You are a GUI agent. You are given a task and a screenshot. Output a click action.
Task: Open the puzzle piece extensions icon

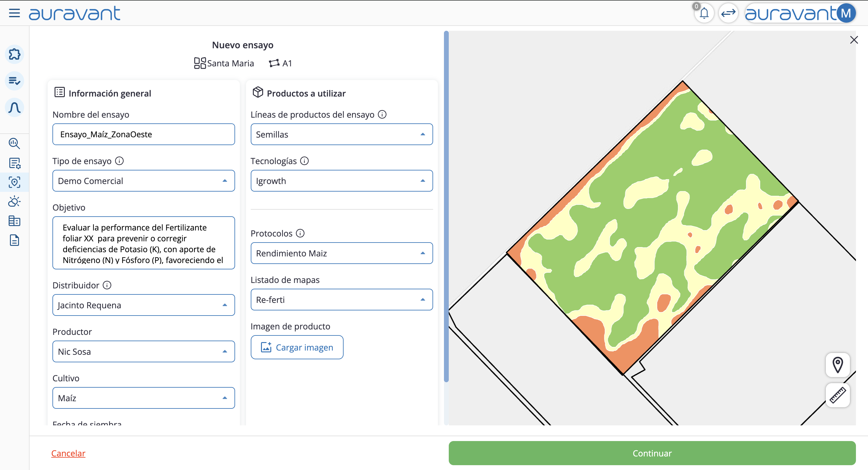click(x=14, y=54)
